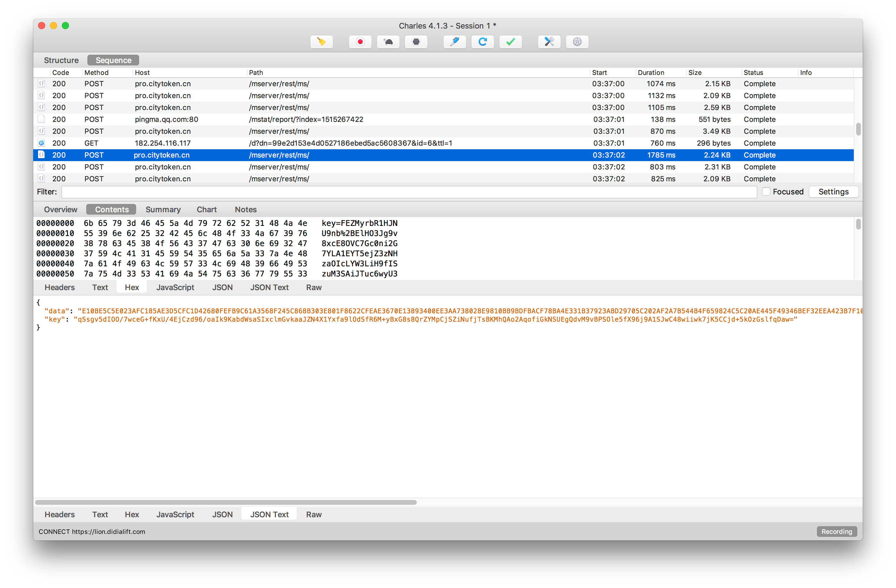The image size is (896, 588).
Task: Select response pane JavaScript tab
Action: click(x=175, y=514)
